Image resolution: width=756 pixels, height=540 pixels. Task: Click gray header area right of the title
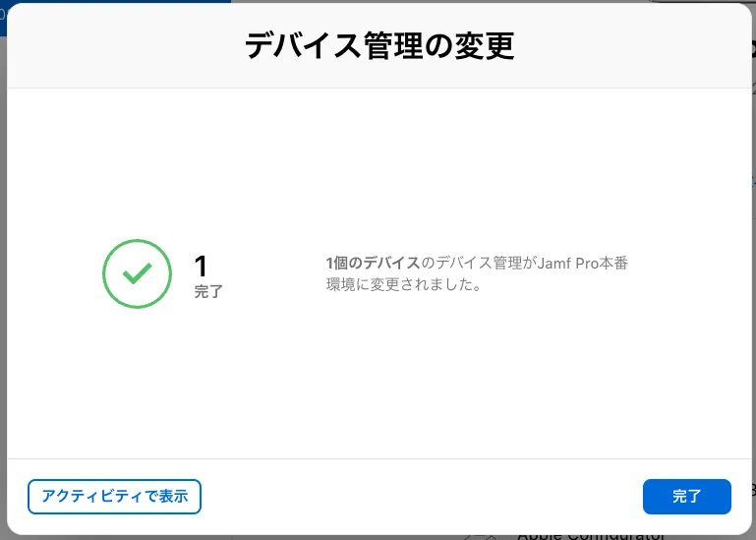pos(639,46)
